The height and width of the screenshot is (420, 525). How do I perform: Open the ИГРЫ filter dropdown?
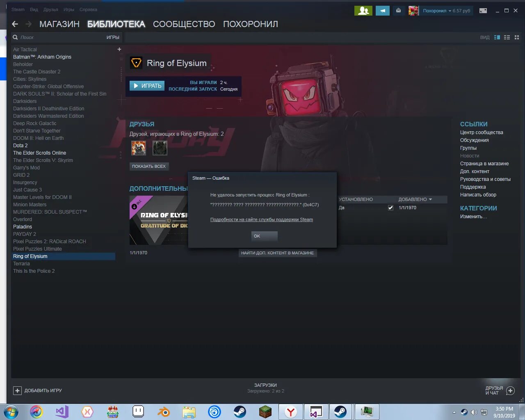coord(113,37)
